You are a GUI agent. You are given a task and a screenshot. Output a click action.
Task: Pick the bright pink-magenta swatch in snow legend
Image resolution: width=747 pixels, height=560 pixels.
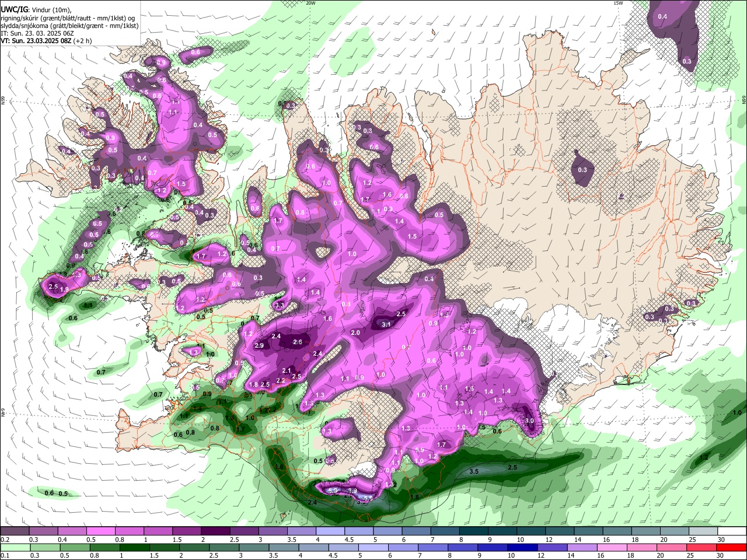coord(101,531)
